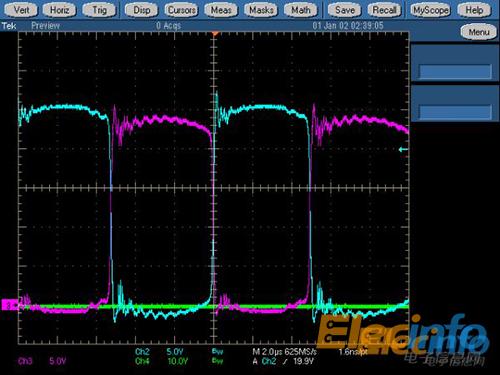Click the magenta channel 3 ground marker
The height and width of the screenshot is (375, 500).
pos(9,305)
